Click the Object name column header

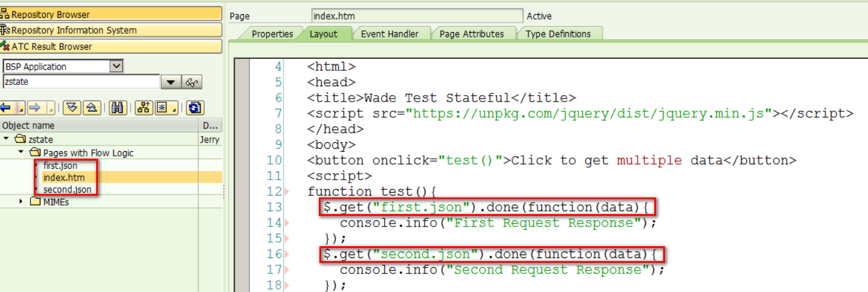click(x=99, y=125)
